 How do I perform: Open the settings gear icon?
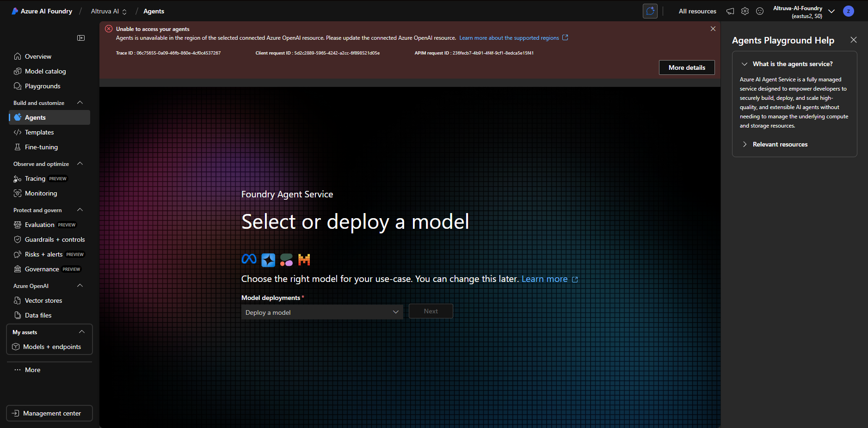pos(745,11)
